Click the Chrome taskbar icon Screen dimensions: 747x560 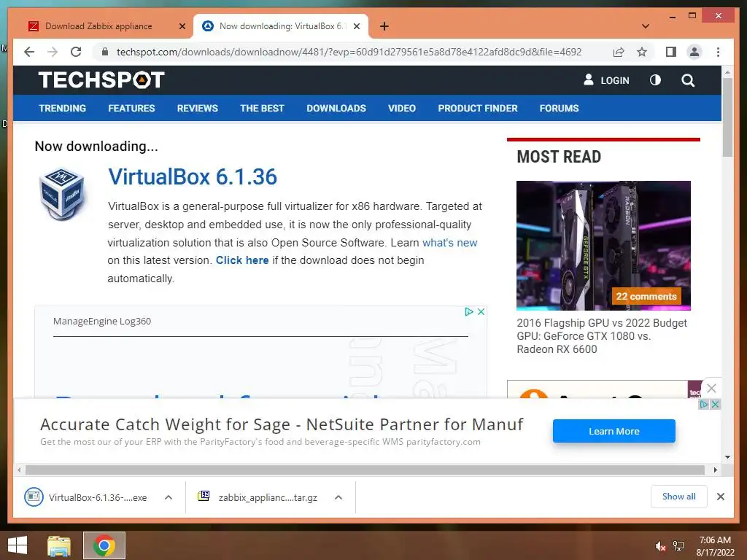pyautogui.click(x=104, y=545)
